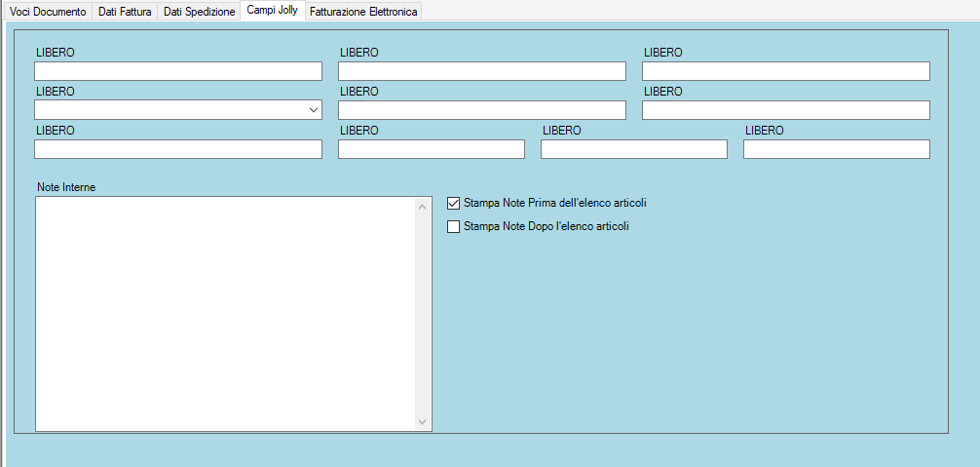Switch to the Voci Documento tab

click(48, 11)
